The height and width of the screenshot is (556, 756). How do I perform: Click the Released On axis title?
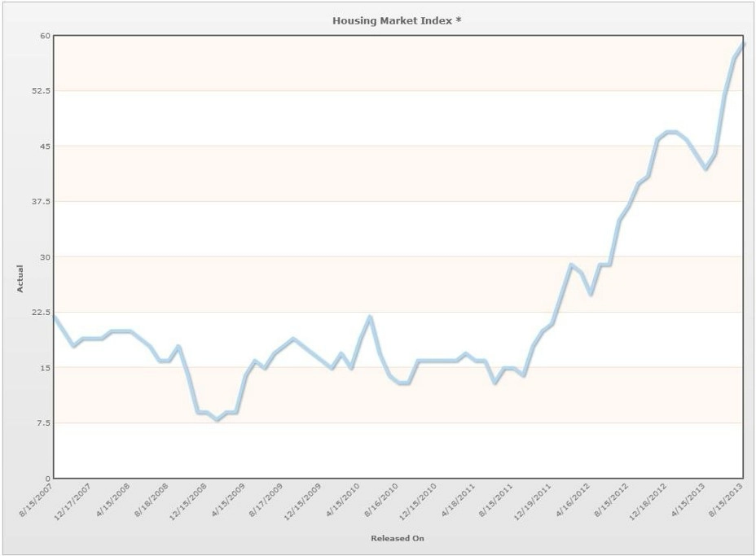(x=398, y=538)
